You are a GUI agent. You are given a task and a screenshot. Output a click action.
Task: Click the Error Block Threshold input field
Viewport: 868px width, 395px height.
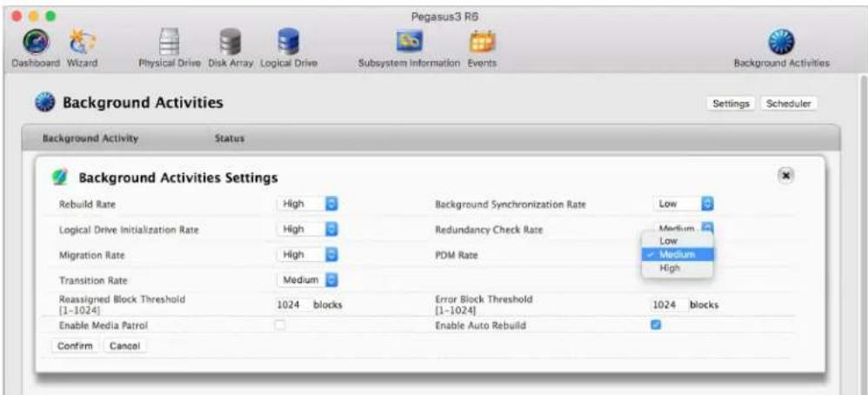[668, 305]
